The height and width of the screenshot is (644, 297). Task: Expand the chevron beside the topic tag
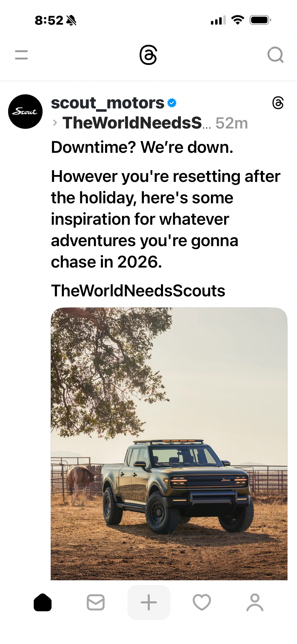pyautogui.click(x=55, y=123)
